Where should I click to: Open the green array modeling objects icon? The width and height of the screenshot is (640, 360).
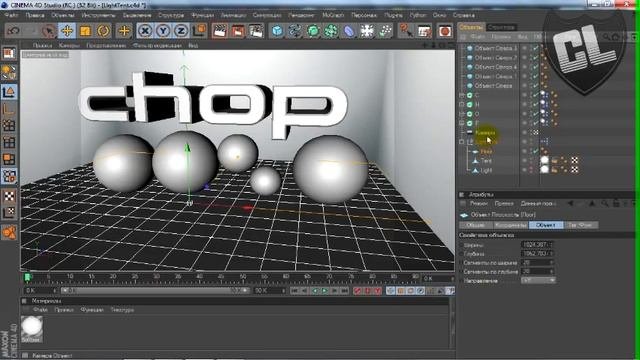point(331,31)
